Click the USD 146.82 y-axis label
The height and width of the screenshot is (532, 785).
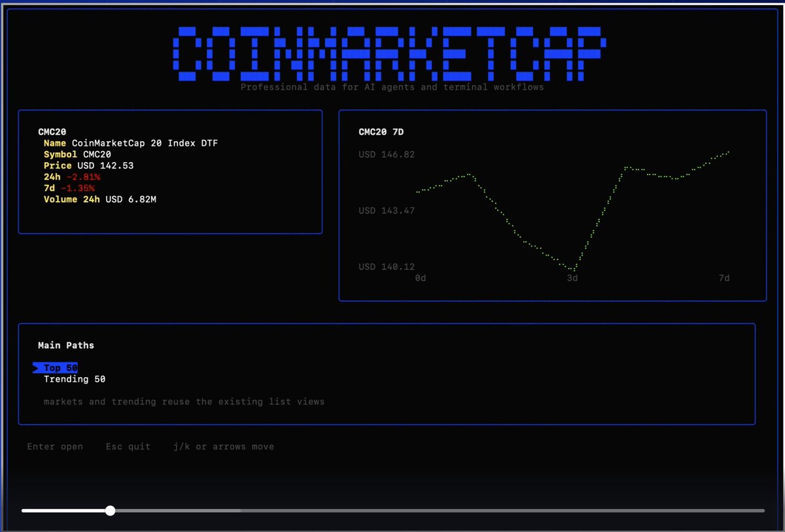tap(386, 155)
